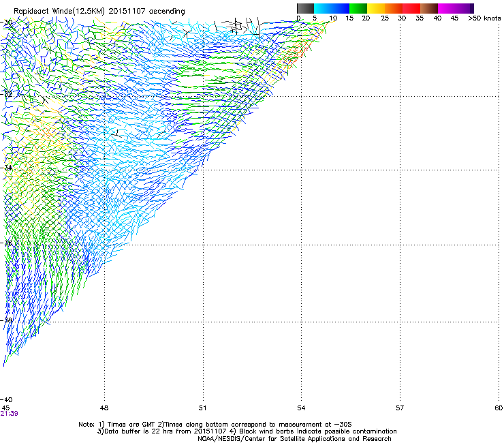This screenshot has width=504, height=443.
Task: Click the purple '21:39' time stamp
Action: (x=10, y=414)
